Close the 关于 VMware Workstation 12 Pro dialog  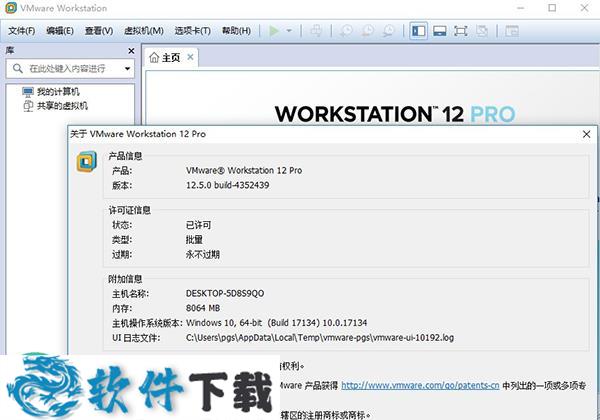point(586,134)
